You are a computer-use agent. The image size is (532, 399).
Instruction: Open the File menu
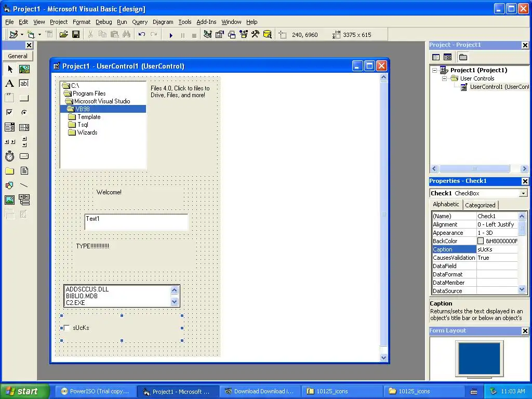(9, 22)
